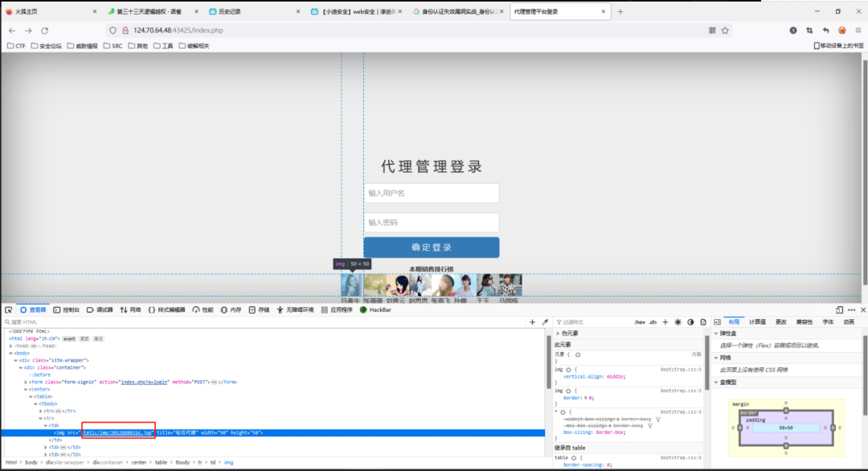The image size is (868, 471).
Task: Open the 20128880316.jpg src link
Action: [118, 432]
